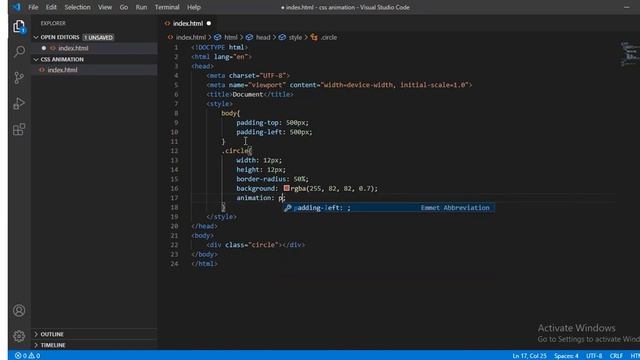
Task: Click the UTF-8 encoding status item
Action: coord(594,356)
